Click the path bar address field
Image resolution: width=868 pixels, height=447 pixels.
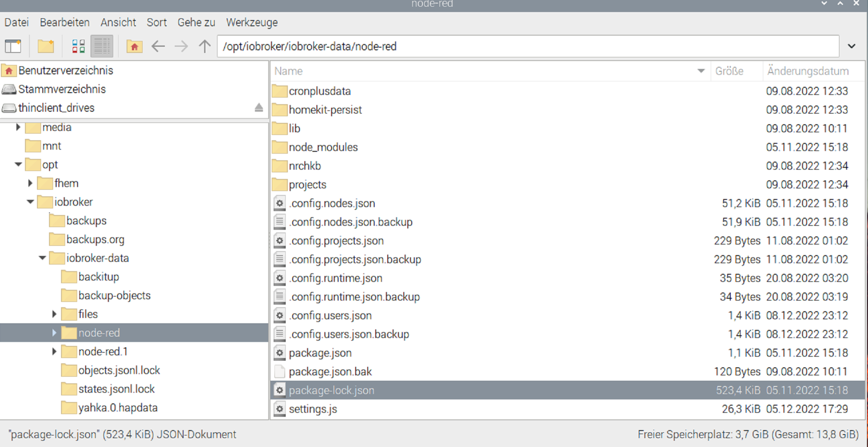[x=528, y=46]
